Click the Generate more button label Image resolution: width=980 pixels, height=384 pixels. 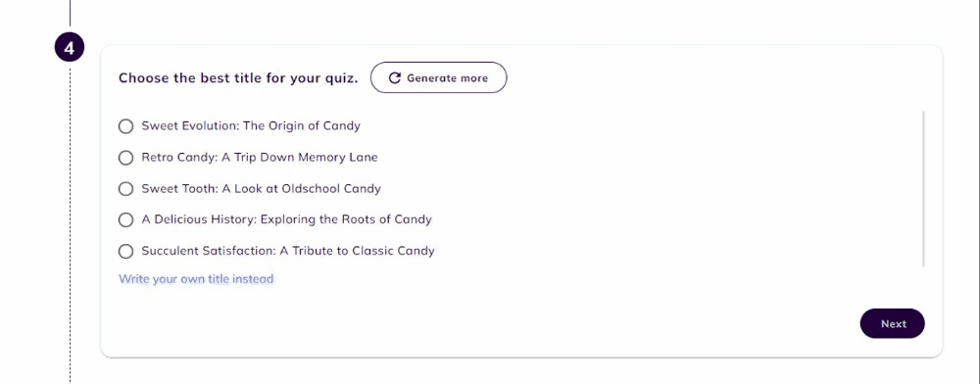pyautogui.click(x=447, y=78)
